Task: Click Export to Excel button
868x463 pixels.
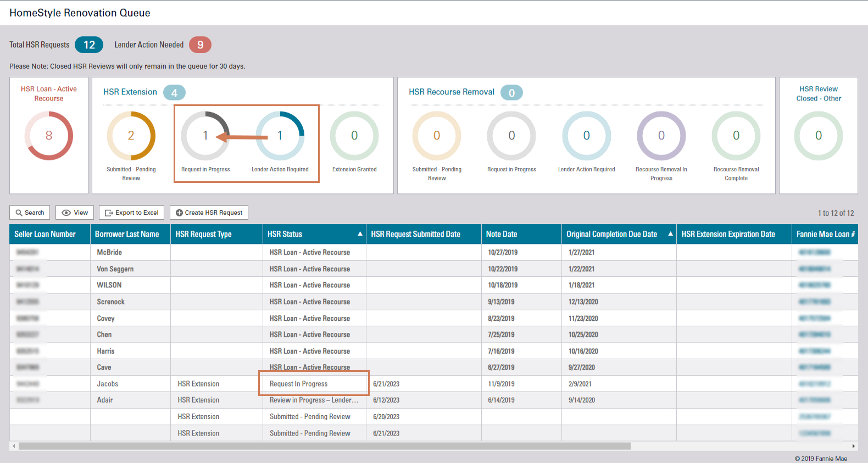Action: 132,213
